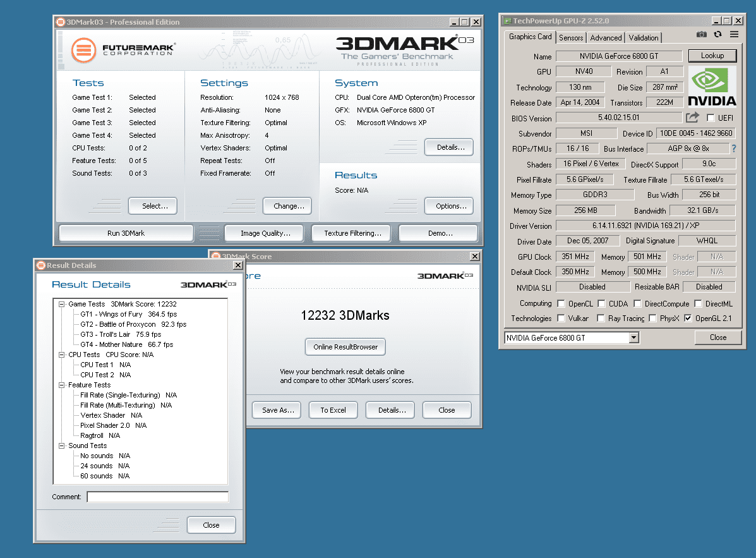Collapse the Game Tests tree node

(x=62, y=304)
